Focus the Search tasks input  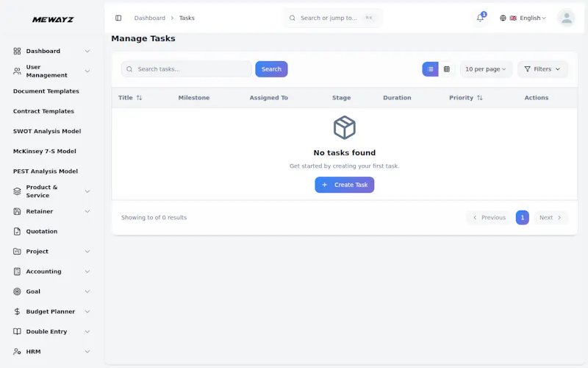click(187, 69)
